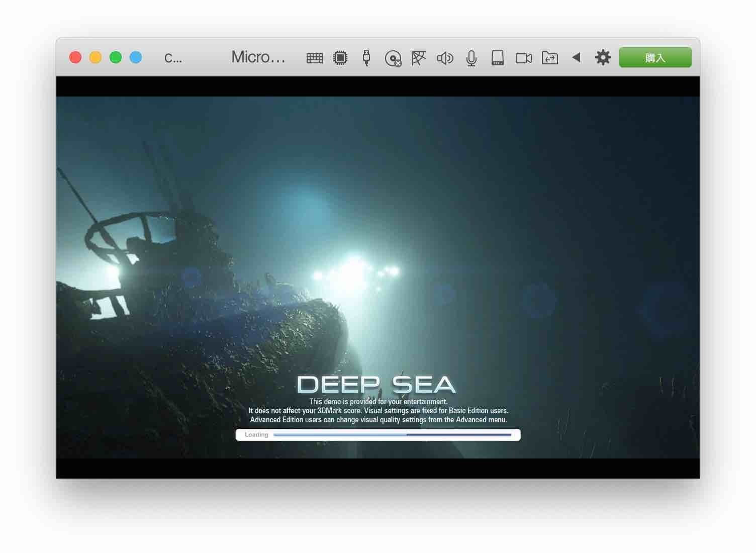The width and height of the screenshot is (756, 553).
Task: Click the green full screen window button
Action: click(x=116, y=57)
